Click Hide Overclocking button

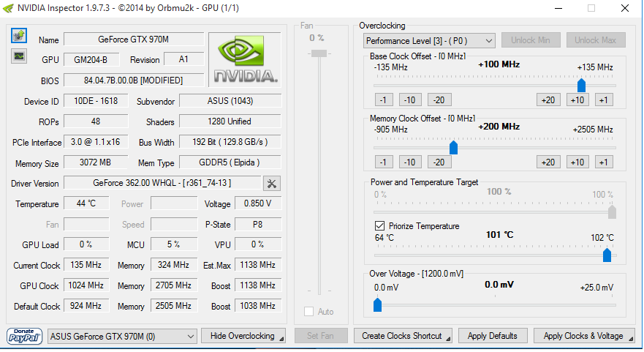point(243,336)
